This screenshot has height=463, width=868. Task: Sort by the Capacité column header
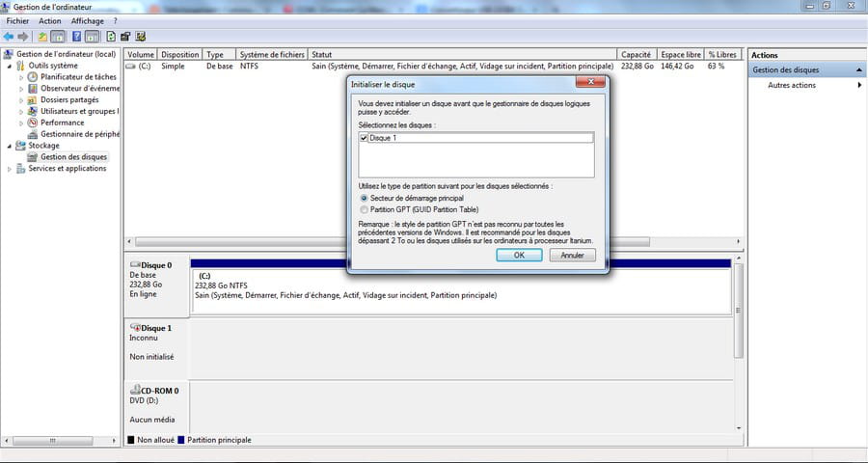pyautogui.click(x=637, y=54)
